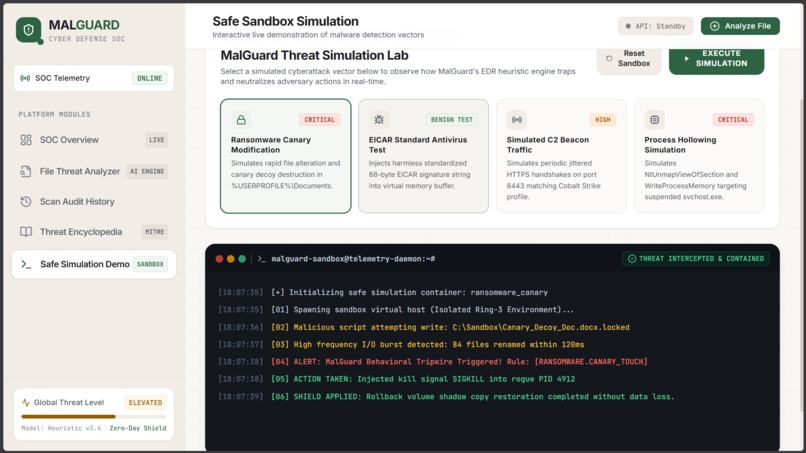Click the MalGuard shield logo icon

28,30
